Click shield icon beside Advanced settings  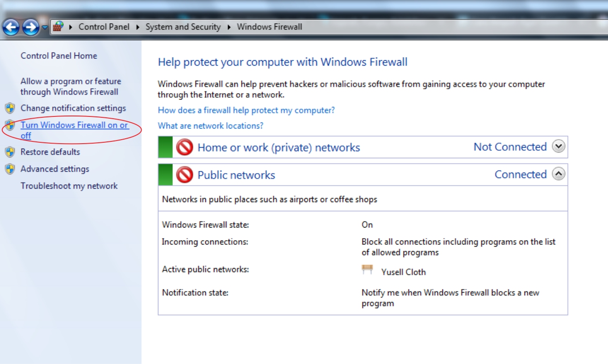coord(10,169)
